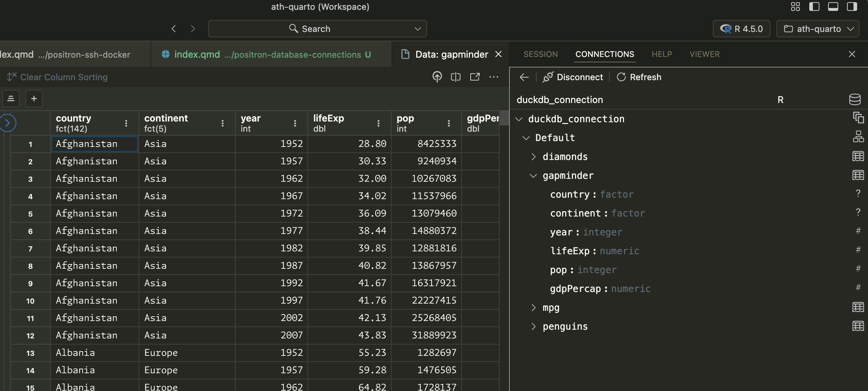The width and height of the screenshot is (868, 391).
Task: Click copy icon on duckdb_connection row
Action: (x=858, y=118)
